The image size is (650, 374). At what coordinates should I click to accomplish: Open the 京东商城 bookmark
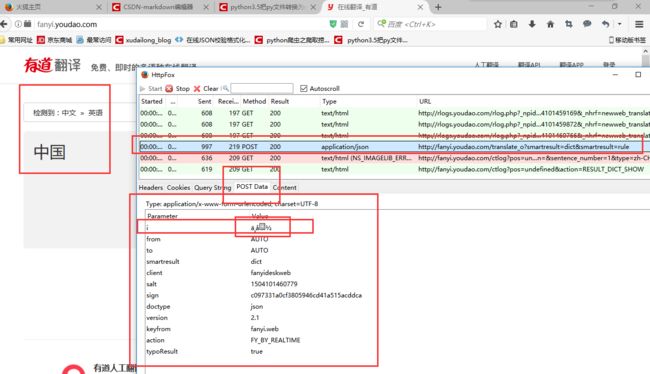point(54,40)
